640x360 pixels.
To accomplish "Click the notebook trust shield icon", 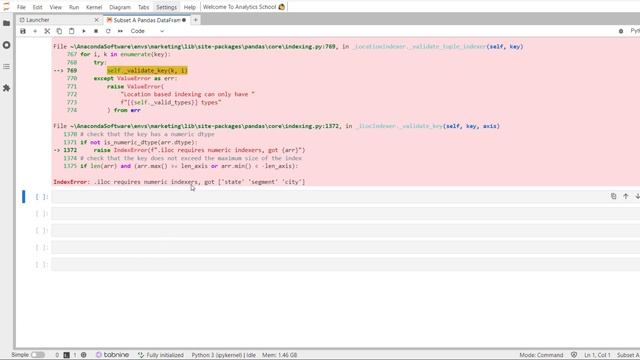I will tap(574, 355).
